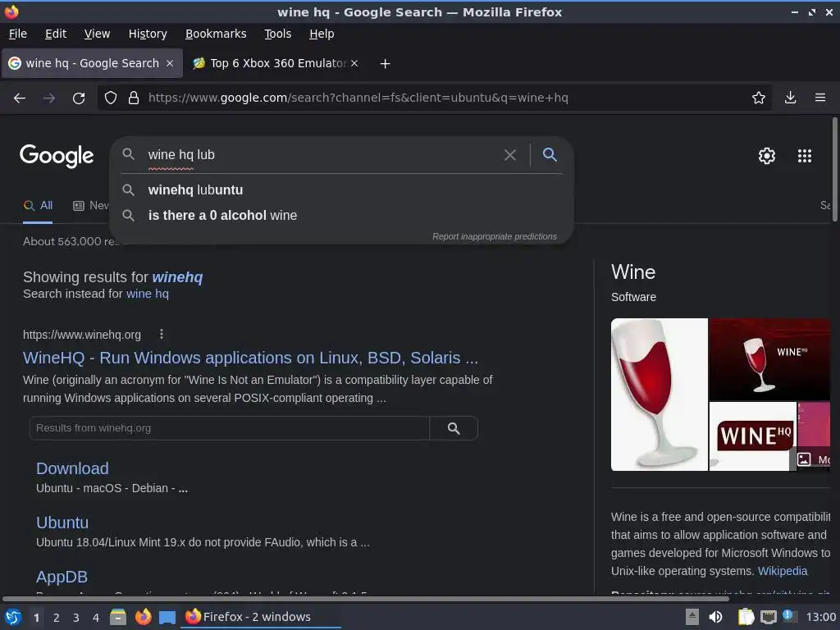Show site security info via padlock
840x630 pixels.
134,98
